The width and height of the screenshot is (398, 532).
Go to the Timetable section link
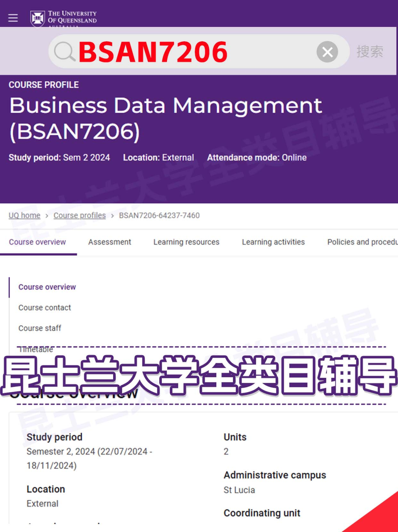pyautogui.click(x=36, y=349)
